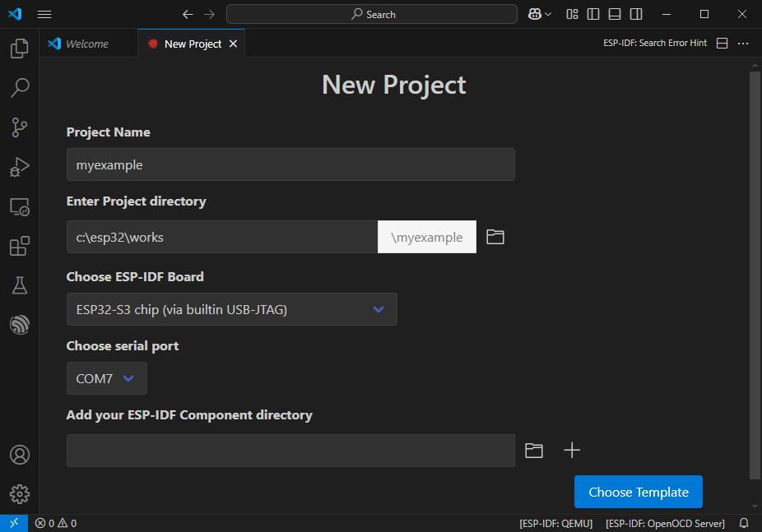762x532 pixels.
Task: Open the Manage gear menu
Action: point(20,494)
